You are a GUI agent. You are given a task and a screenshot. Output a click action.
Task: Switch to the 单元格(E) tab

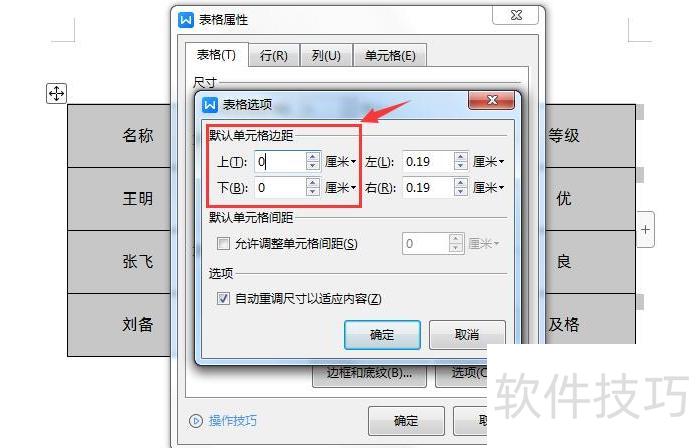tap(390, 56)
